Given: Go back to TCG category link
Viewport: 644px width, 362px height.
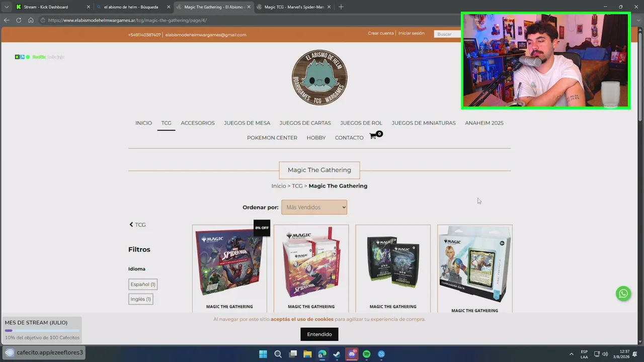Looking at the screenshot, I should pos(137,225).
